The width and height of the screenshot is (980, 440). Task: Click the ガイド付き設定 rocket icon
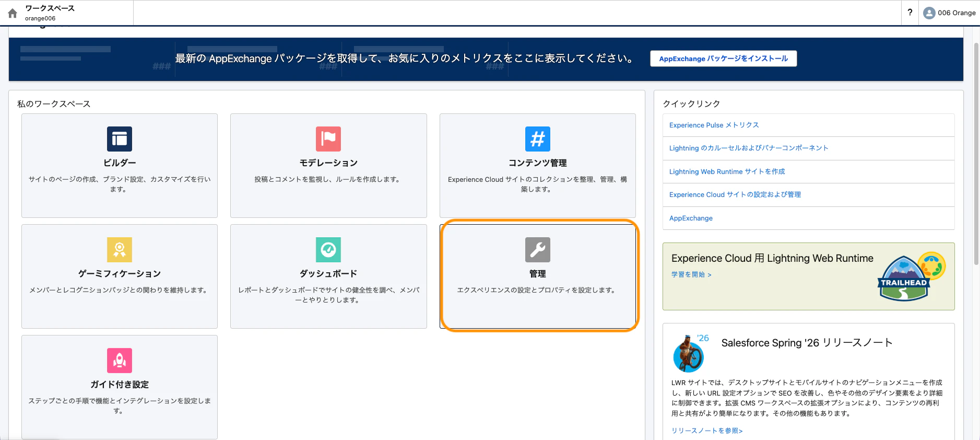point(120,361)
